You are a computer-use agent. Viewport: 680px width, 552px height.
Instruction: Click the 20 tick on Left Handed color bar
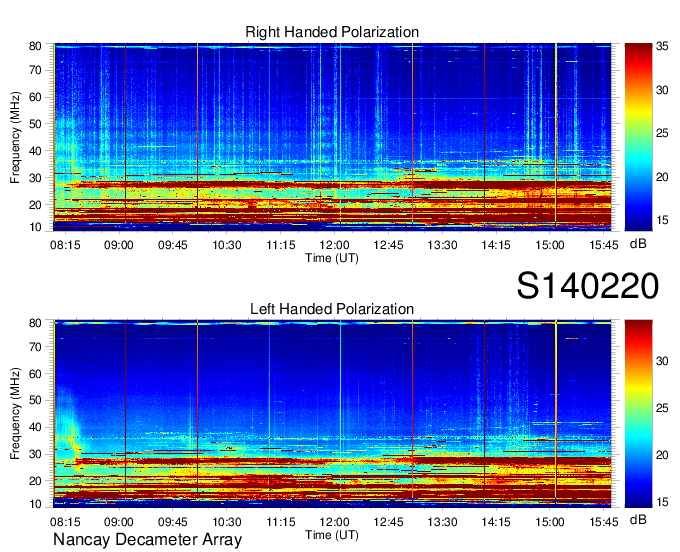click(x=662, y=455)
